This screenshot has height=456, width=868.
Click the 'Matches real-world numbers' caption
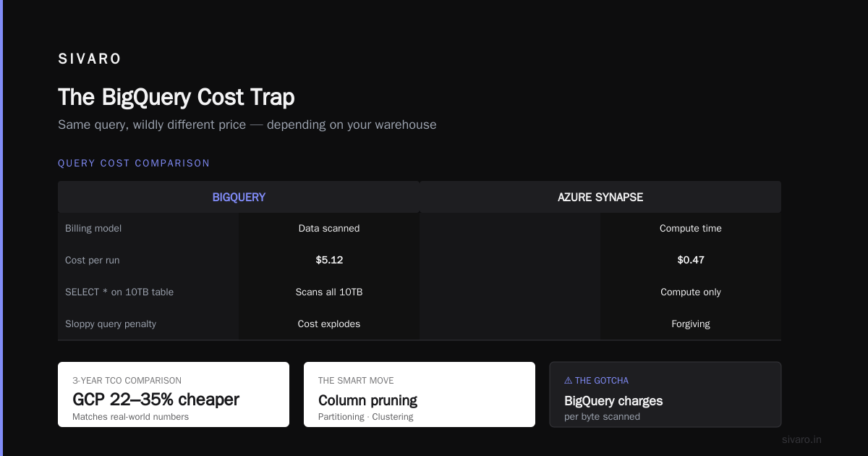[x=130, y=416]
